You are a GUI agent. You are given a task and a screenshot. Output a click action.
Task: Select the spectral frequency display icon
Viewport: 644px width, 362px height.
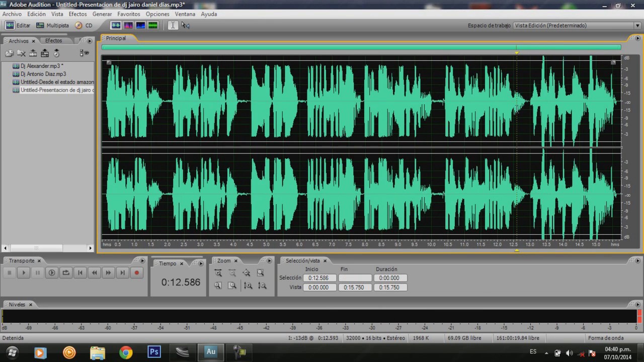[x=128, y=25]
